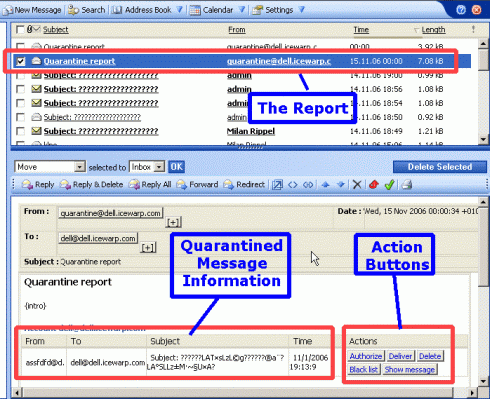The image size is (490, 399).
Task: Click the black X delete toolbar icon
Action: [x=357, y=185]
